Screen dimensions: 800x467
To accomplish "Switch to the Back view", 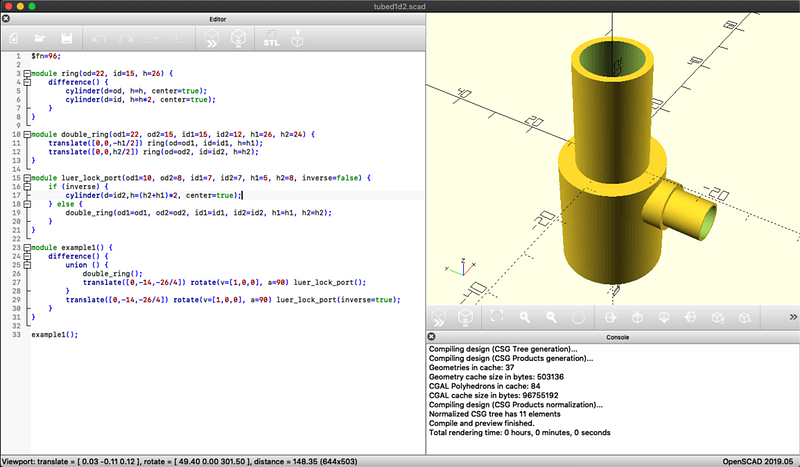I will tap(744, 317).
